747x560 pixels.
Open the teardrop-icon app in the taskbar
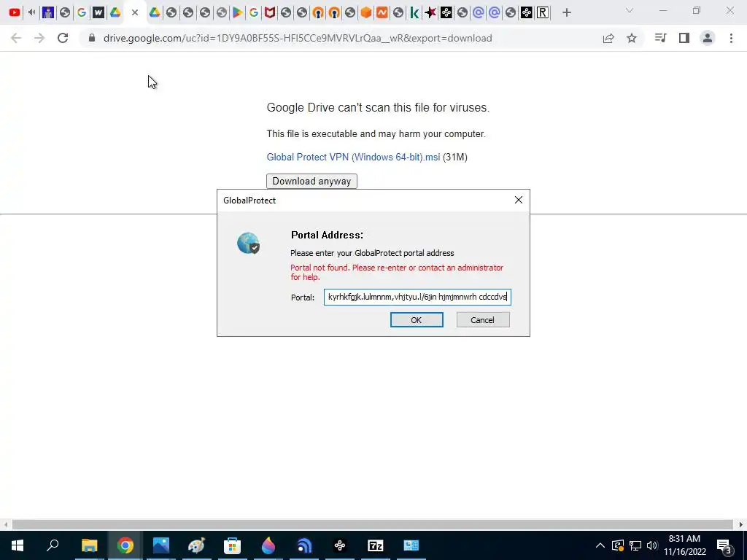268,545
